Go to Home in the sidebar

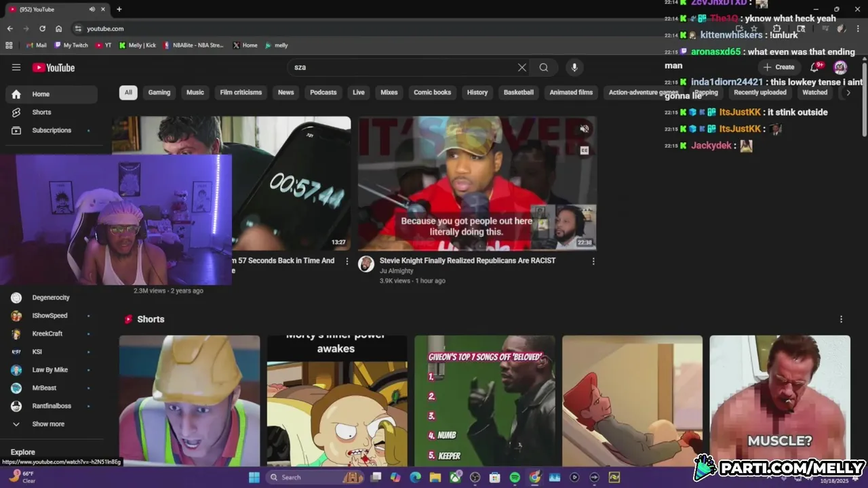pos(52,94)
